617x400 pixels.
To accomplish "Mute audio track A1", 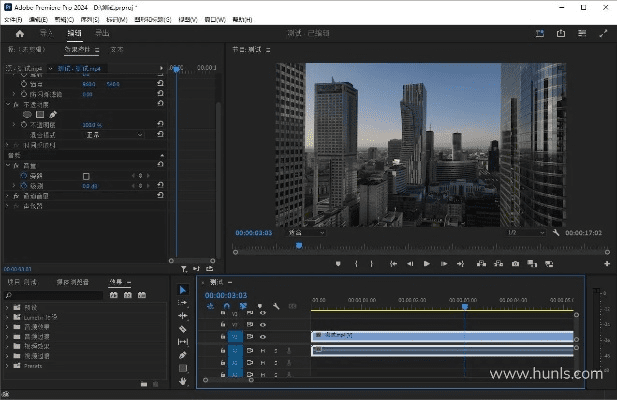I will coord(263,350).
